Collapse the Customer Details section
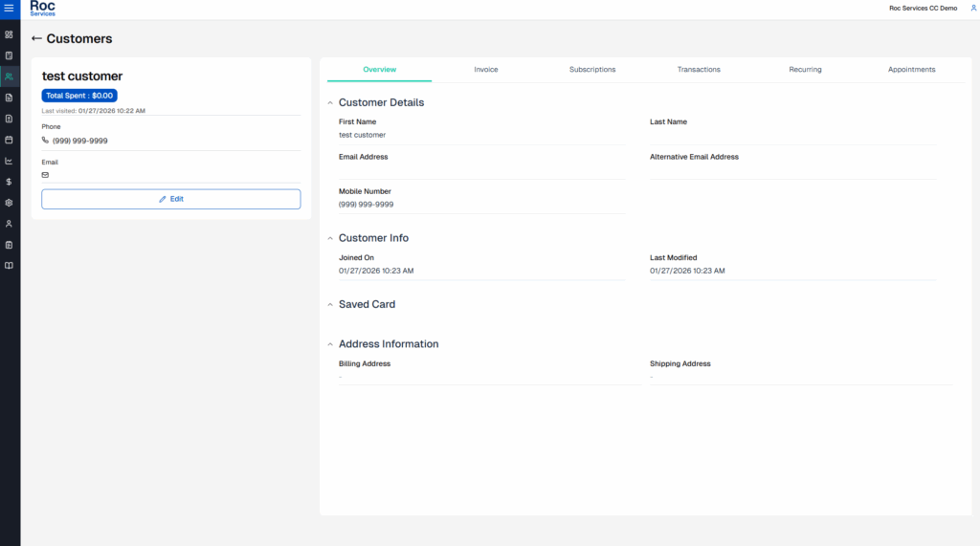Screen dimensions: 980x546 click(330, 103)
